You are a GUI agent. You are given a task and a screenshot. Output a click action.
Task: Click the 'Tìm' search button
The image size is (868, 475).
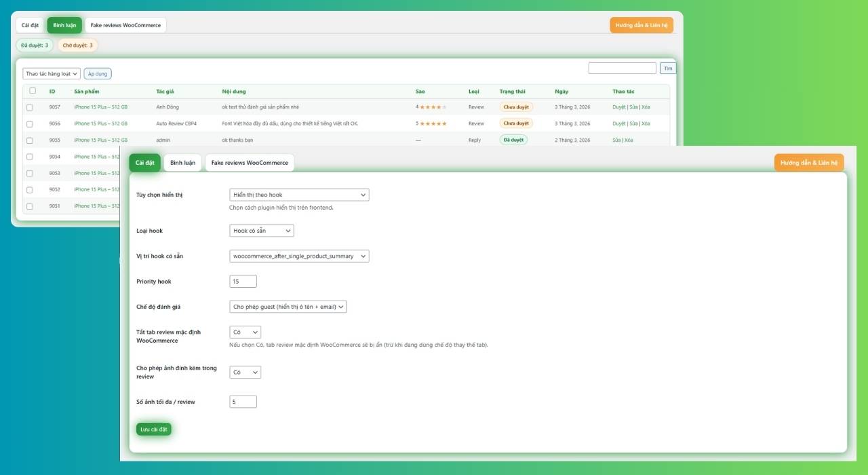pos(668,69)
